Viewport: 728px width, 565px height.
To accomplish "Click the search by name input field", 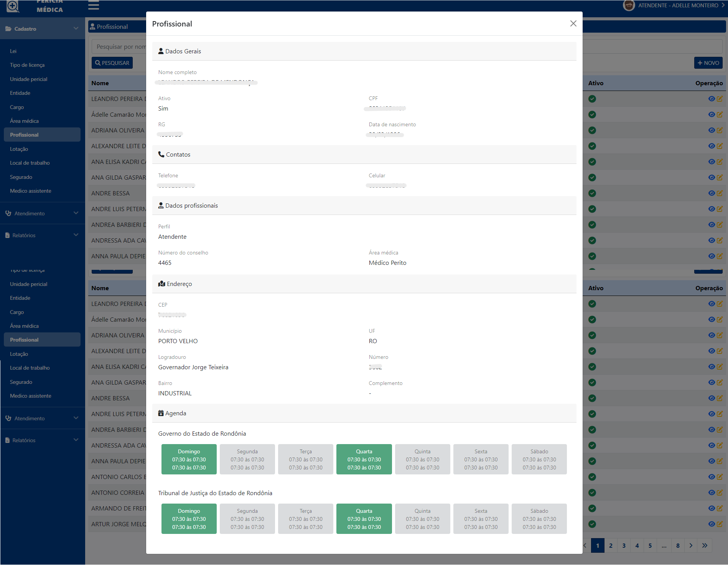I will [x=119, y=47].
